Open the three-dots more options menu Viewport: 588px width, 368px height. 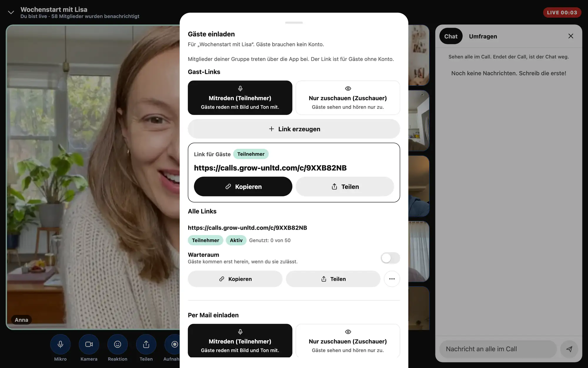[392, 279]
